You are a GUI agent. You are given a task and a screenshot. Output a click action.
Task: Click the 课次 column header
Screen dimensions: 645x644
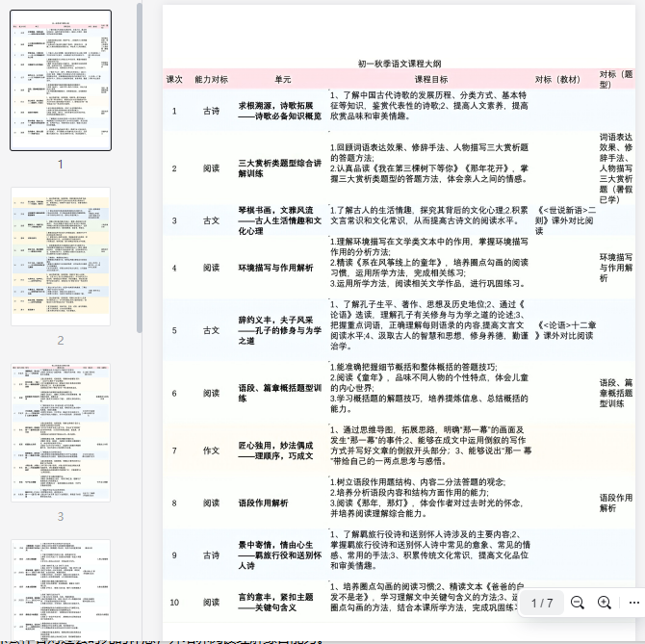(174, 79)
